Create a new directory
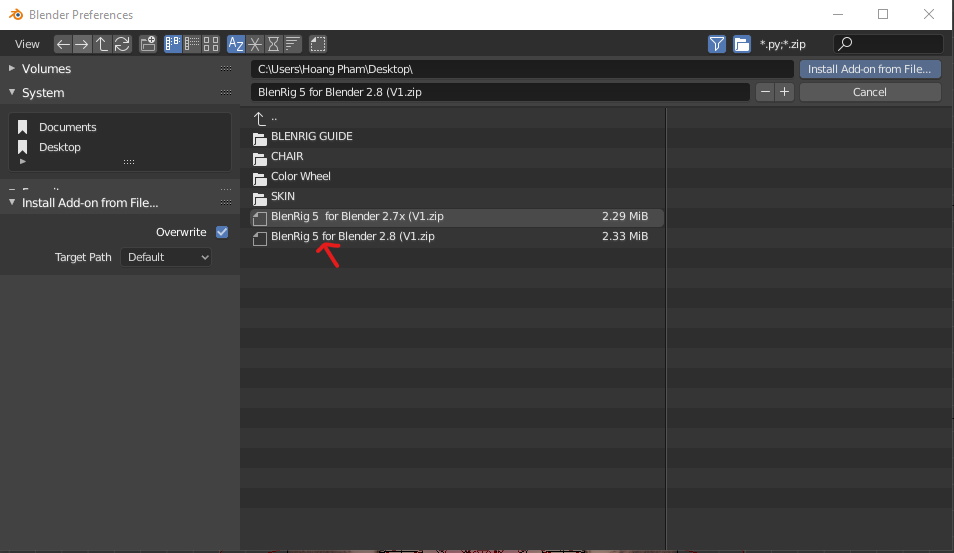Image resolution: width=954 pixels, height=553 pixels. pyautogui.click(x=148, y=44)
